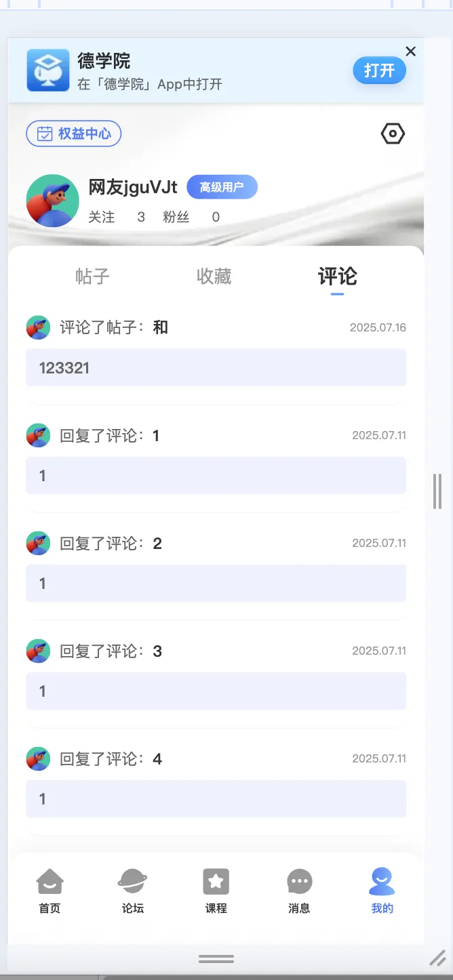This screenshot has width=453, height=980.
Task: Open the 关注 following count
Action: click(x=102, y=217)
